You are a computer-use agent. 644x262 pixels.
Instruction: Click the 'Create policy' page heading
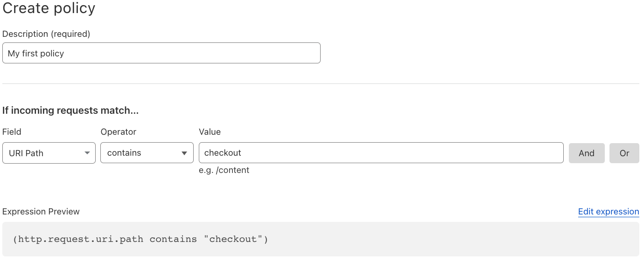pos(49,8)
